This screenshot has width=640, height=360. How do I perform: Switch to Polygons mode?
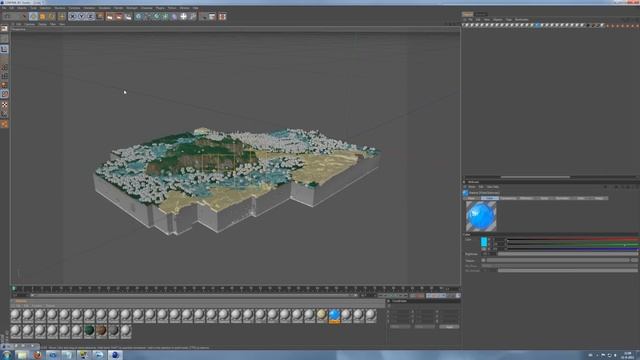4,85
